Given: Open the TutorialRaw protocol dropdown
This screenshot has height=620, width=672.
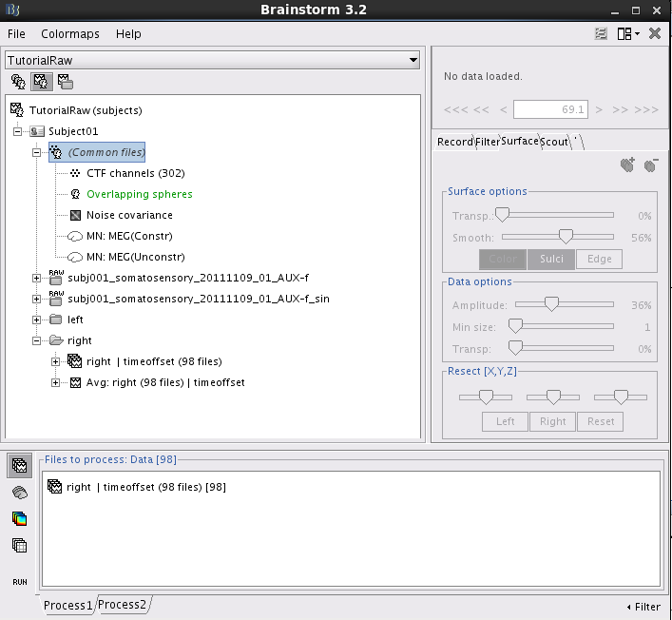Looking at the screenshot, I should pos(413,60).
